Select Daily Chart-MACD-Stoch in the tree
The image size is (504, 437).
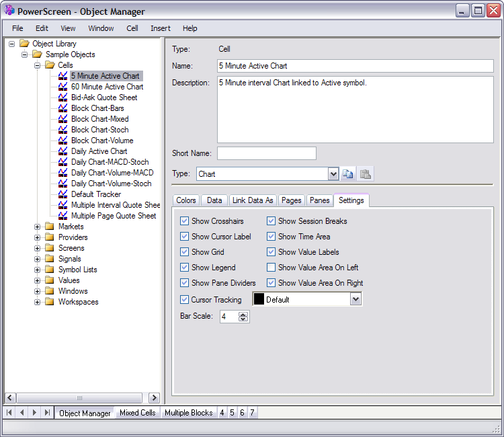[110, 162]
